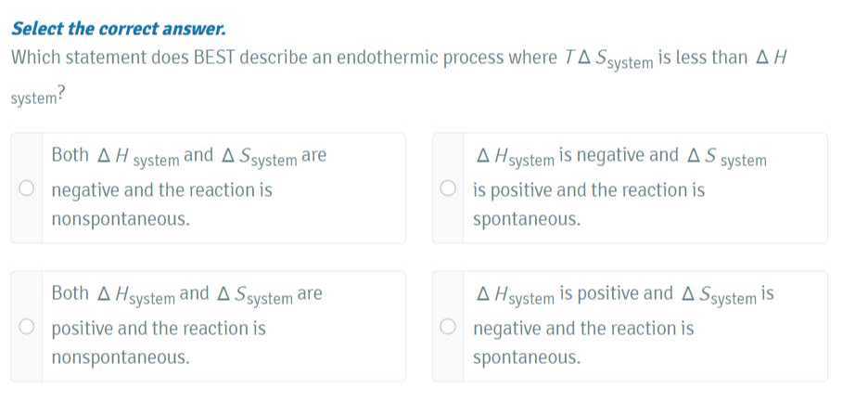The width and height of the screenshot is (868, 415).
Task: Click 'is positive and the reaction is' line
Action: click(589, 190)
